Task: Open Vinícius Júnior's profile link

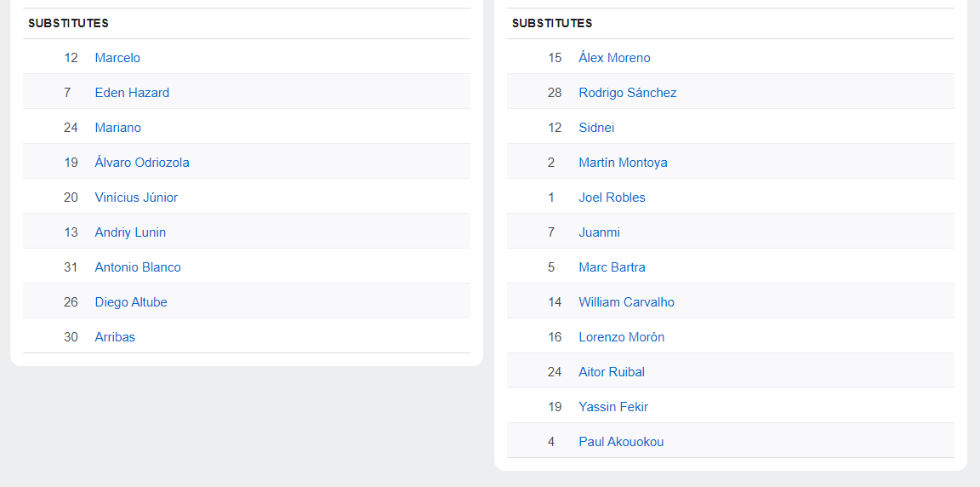Action: click(x=136, y=198)
